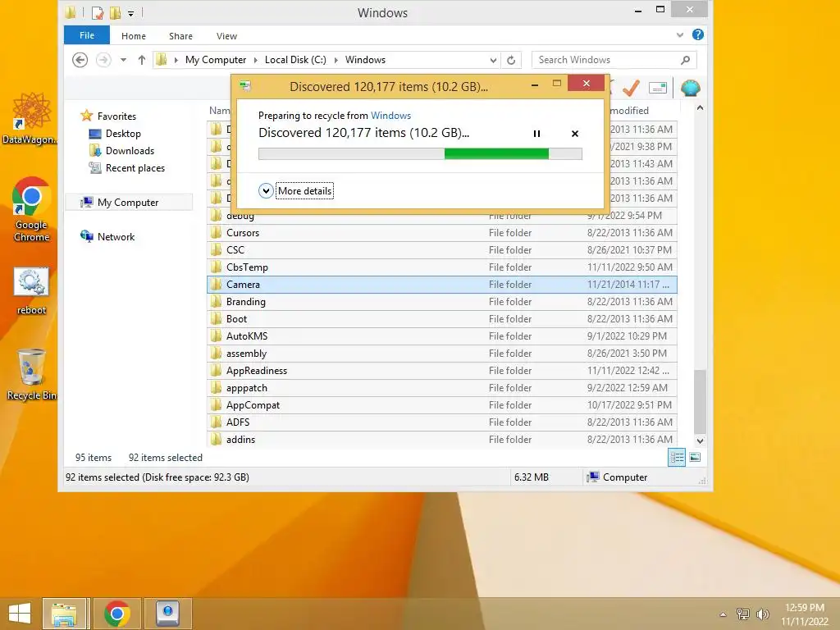This screenshot has height=630, width=840.
Task: Pause the recycle operation
Action: tap(536, 134)
